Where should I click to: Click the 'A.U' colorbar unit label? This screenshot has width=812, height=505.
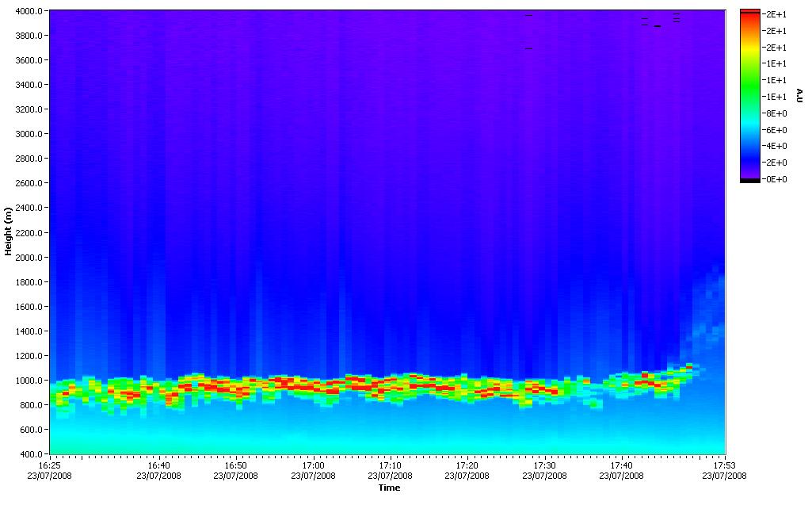[799, 95]
